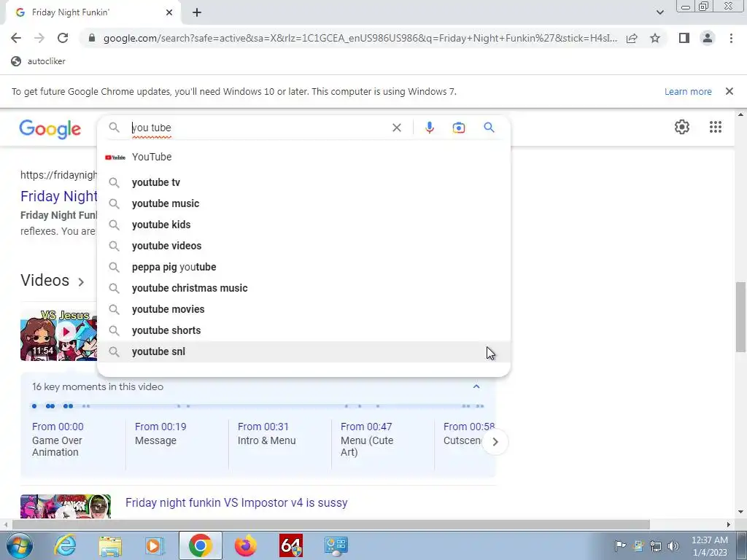Open Google apps grid

[715, 127]
